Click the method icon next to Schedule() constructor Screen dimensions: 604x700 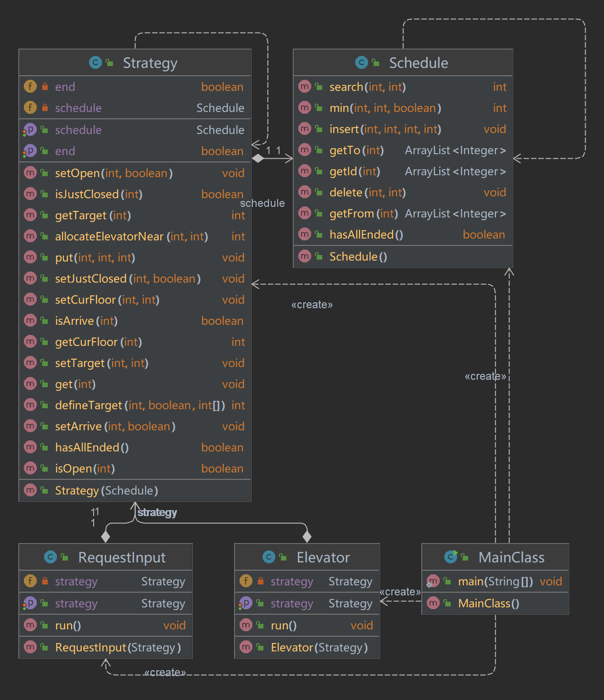305,256
